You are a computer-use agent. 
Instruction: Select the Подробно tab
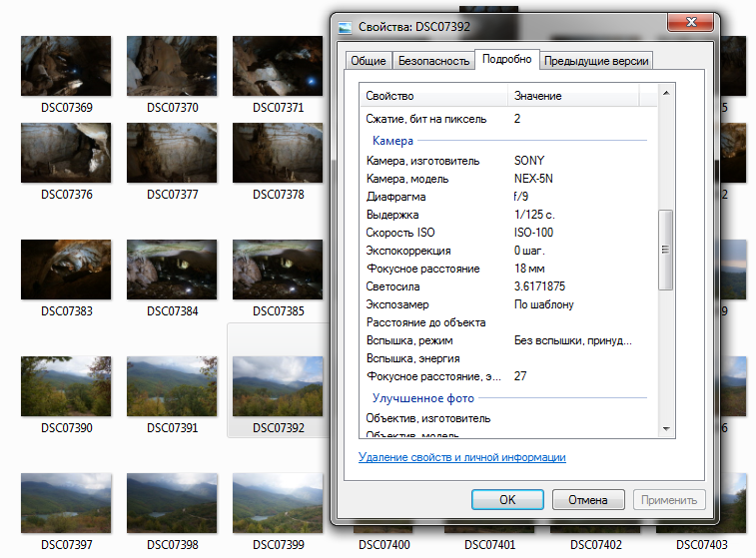click(506, 59)
